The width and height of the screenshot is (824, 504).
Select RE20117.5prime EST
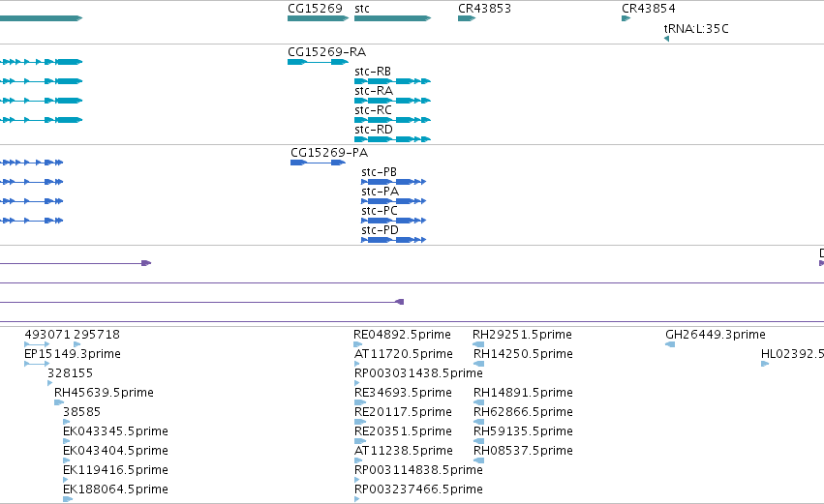point(360,422)
